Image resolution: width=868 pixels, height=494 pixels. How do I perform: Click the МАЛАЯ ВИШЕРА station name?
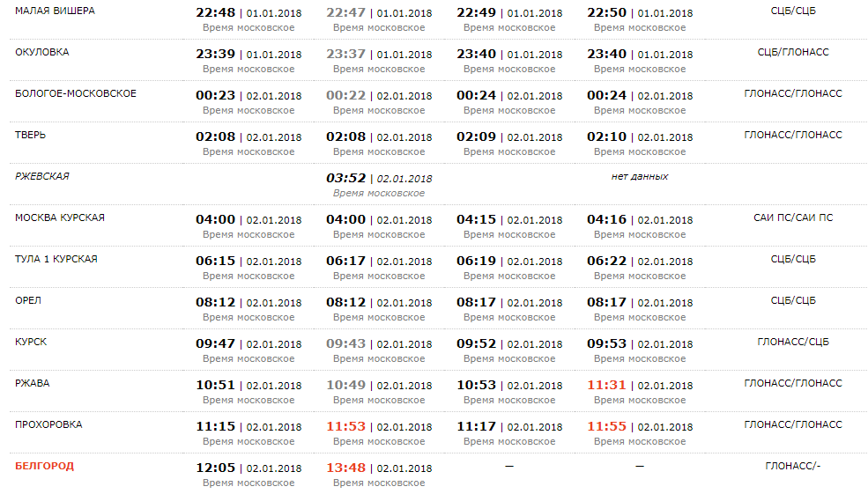pos(55,11)
